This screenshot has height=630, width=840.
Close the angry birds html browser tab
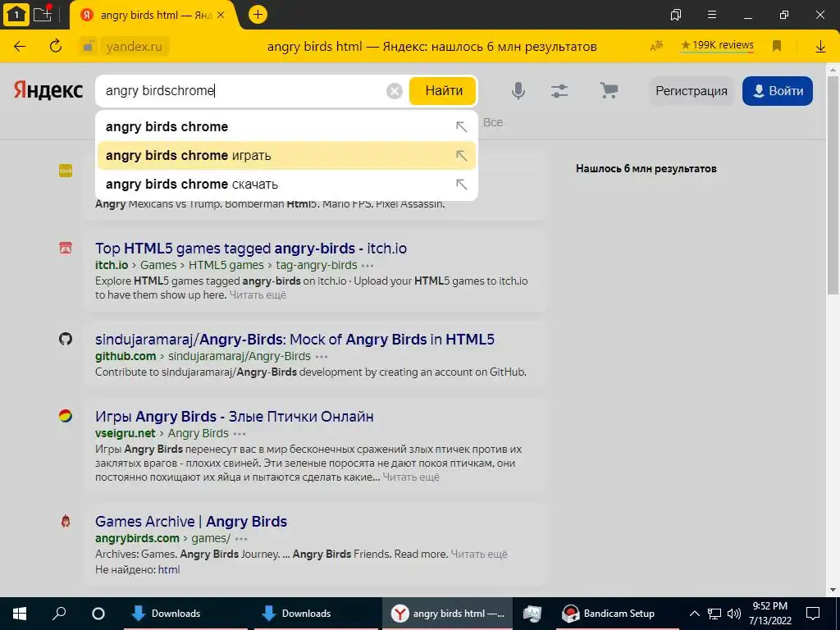(221, 15)
